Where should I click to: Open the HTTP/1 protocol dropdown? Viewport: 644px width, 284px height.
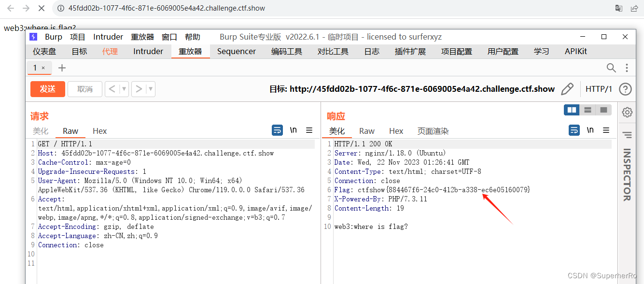(599, 89)
